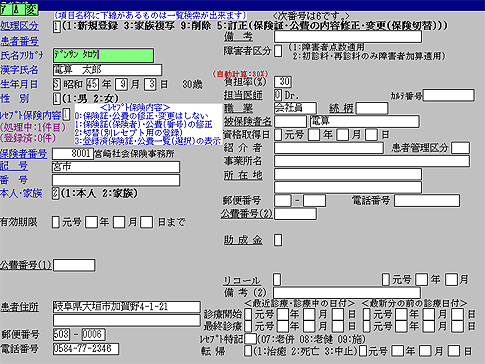Click the 負担率 field showing 30
The width and height of the screenshot is (485, 364).
pyautogui.click(x=283, y=82)
